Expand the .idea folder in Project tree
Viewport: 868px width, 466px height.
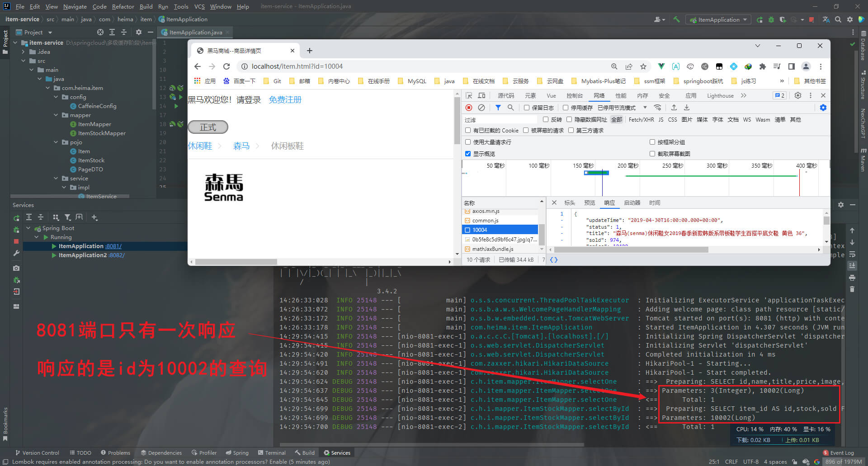coord(23,52)
